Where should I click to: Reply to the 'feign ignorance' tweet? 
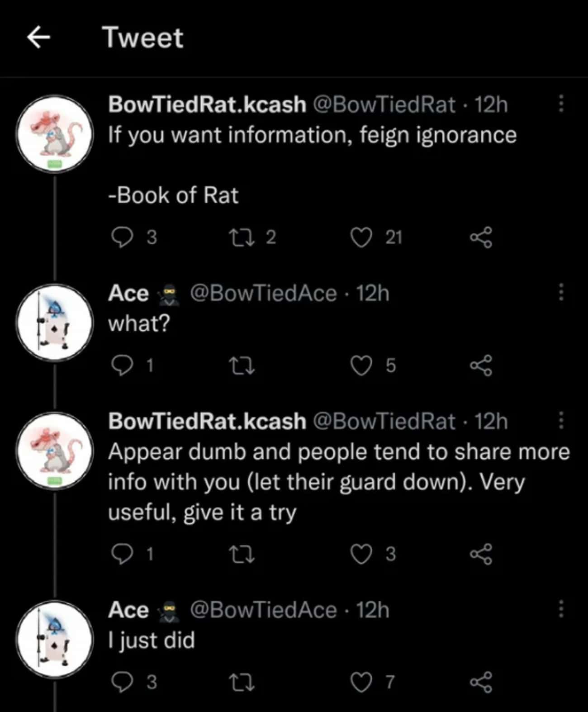coord(122,237)
